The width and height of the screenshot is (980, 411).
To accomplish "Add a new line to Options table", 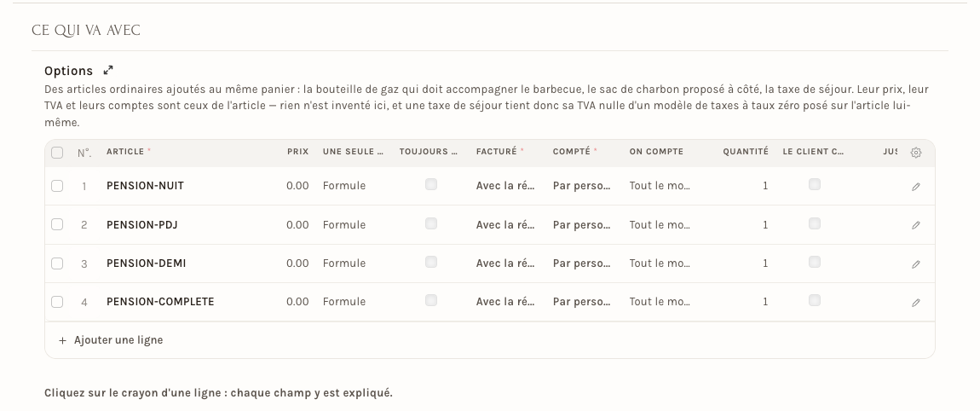I will (111, 340).
